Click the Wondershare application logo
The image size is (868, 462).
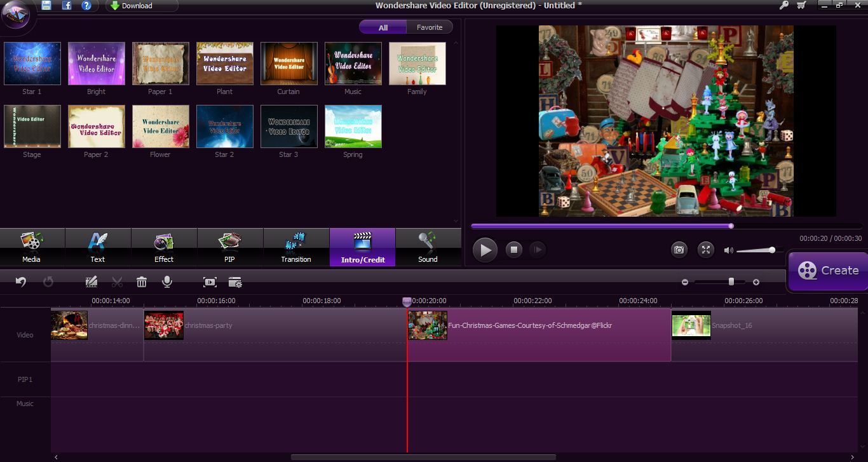(17, 15)
